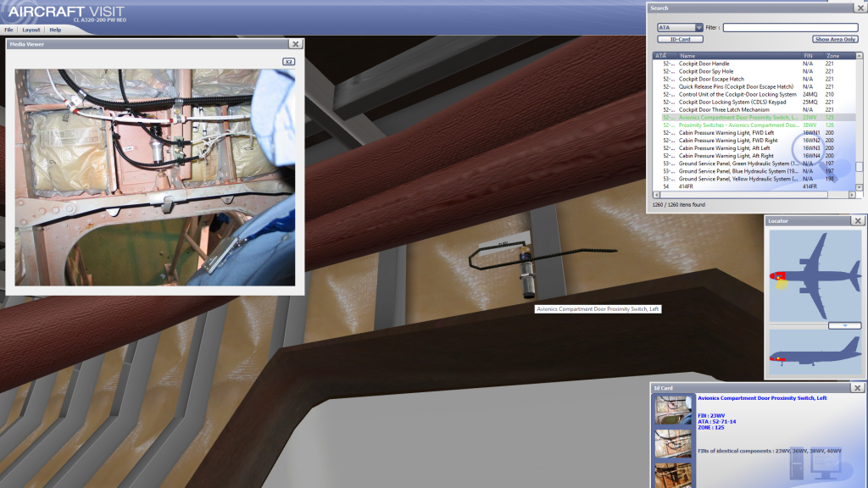Click the results list scroll-up arrow
The height and width of the screenshot is (488, 868).
point(860,56)
